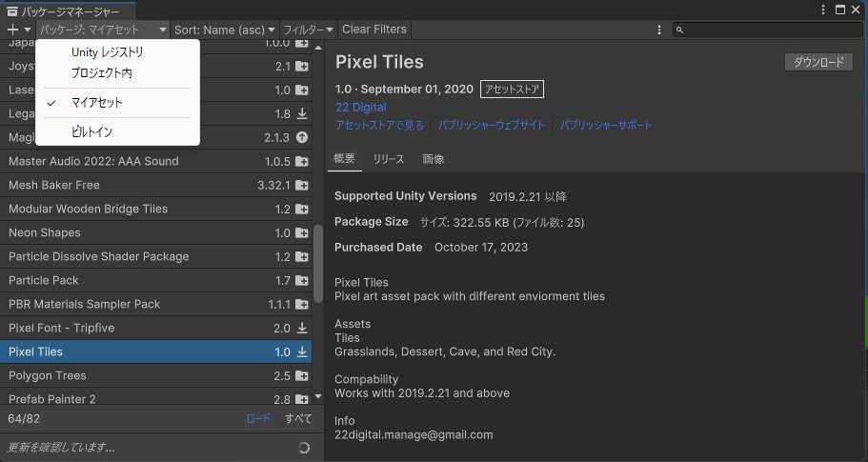The height and width of the screenshot is (462, 868).
Task: Click the package list scrollbar thumb
Action: click(x=317, y=264)
